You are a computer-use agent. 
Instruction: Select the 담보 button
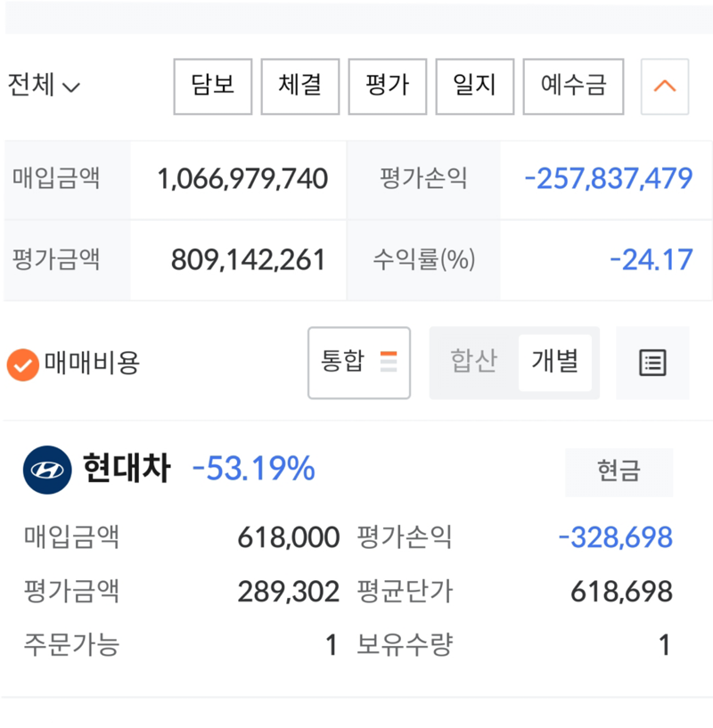pyautogui.click(x=213, y=86)
